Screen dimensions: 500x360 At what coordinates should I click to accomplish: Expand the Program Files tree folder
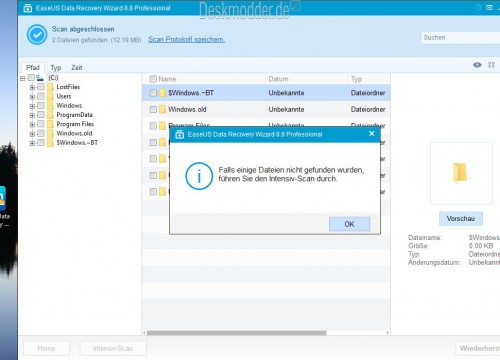tap(32, 124)
